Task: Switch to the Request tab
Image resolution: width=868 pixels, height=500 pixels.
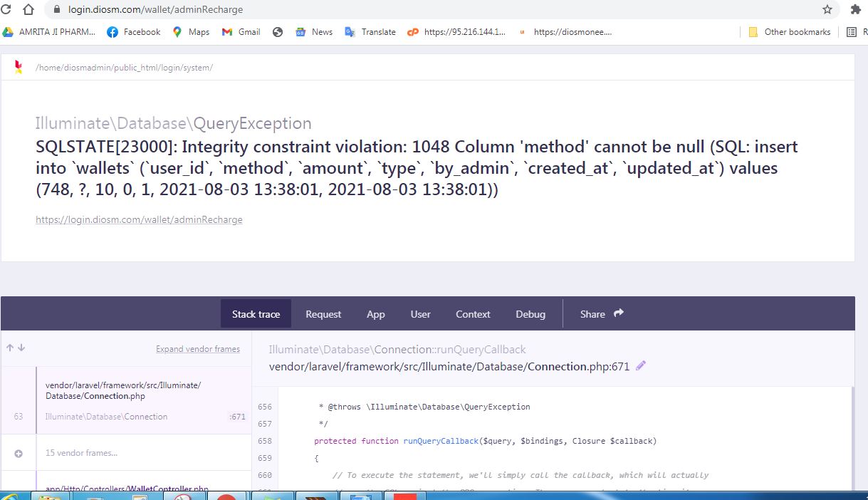Action: (323, 314)
